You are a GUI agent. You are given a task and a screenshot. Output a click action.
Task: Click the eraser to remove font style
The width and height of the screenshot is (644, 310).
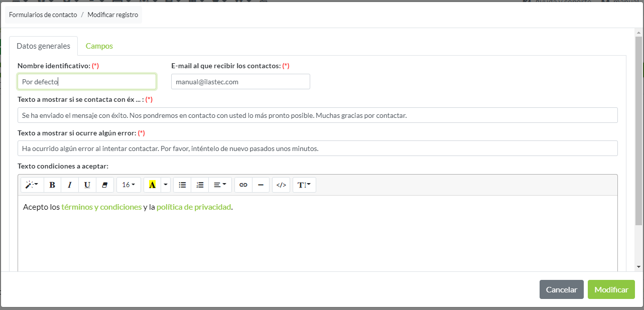tap(105, 185)
